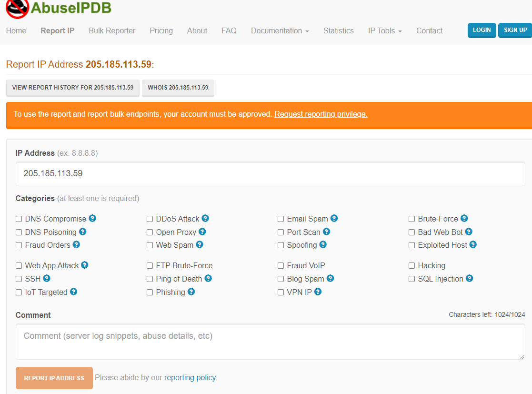Check the Phishing checkbox
This screenshot has height=394, width=532.
pos(150,292)
